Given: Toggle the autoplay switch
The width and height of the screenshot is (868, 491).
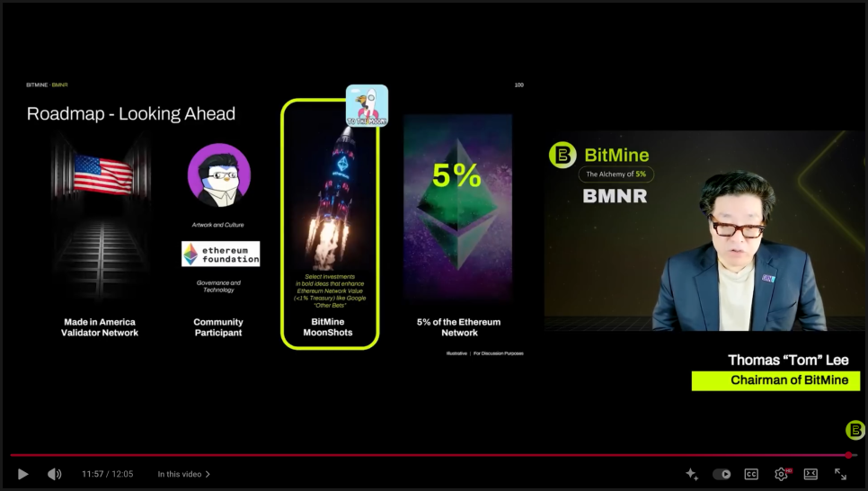Looking at the screenshot, I should pos(722,474).
